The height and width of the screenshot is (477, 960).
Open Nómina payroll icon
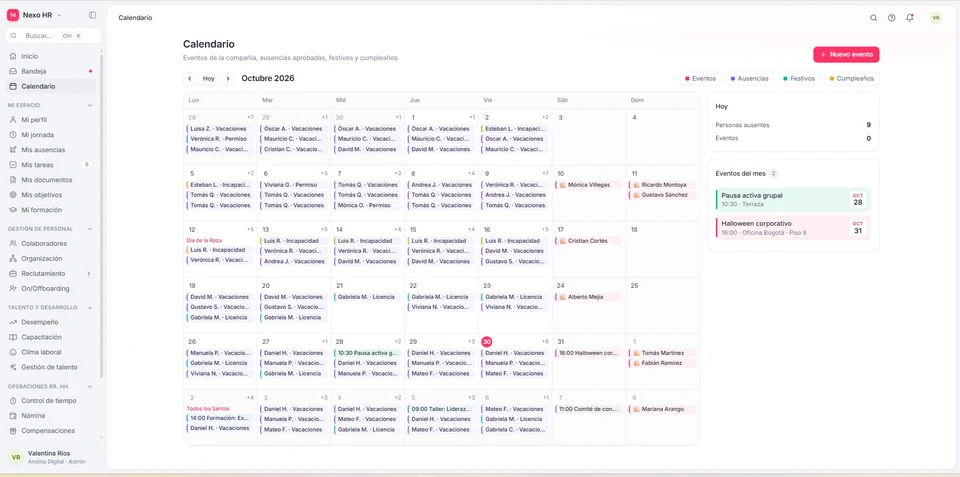click(x=13, y=416)
